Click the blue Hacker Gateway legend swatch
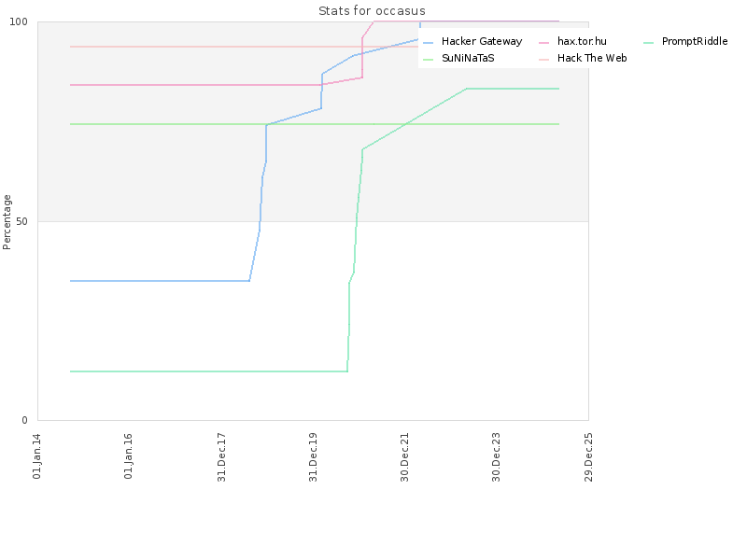 [429, 42]
